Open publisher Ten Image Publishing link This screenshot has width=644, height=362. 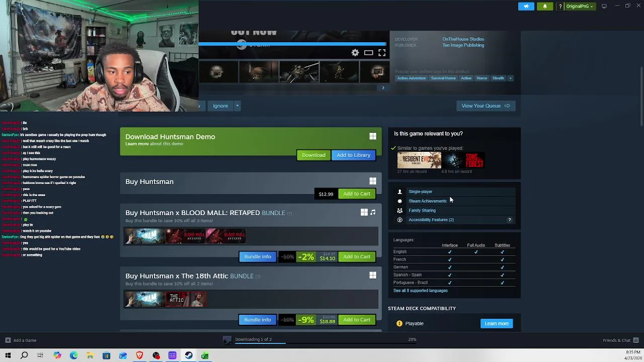[x=463, y=45]
